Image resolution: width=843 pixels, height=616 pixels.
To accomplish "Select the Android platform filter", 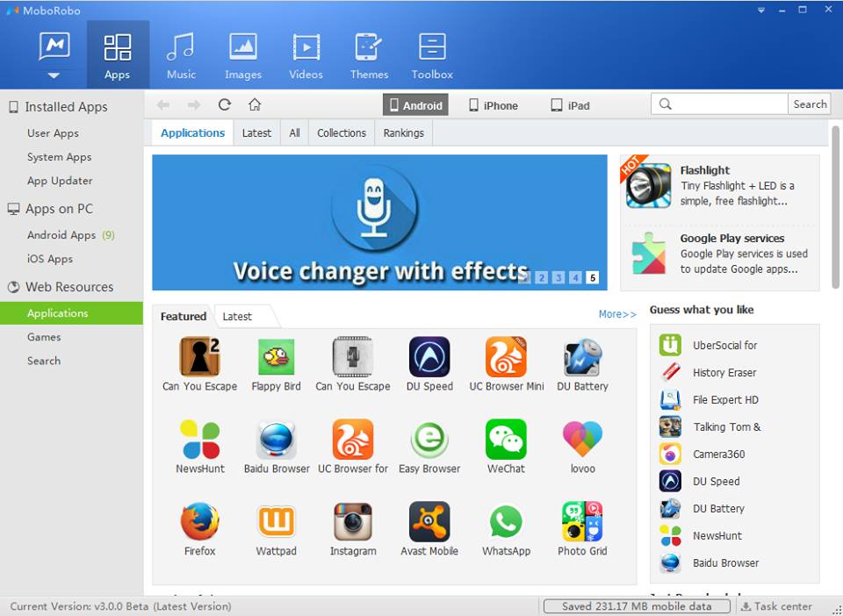I will 415,105.
